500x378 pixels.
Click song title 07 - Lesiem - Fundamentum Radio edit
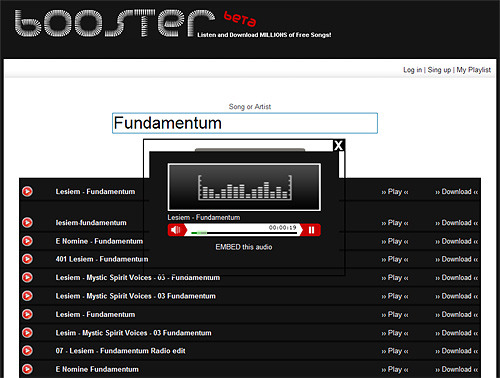[120, 351]
